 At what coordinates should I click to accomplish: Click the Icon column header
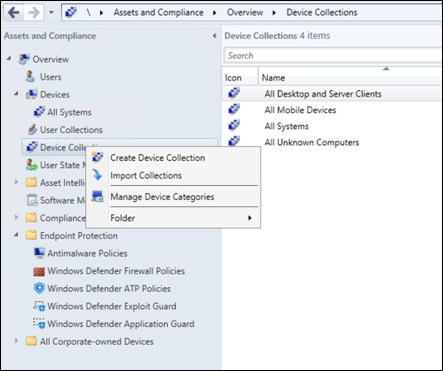(240, 78)
